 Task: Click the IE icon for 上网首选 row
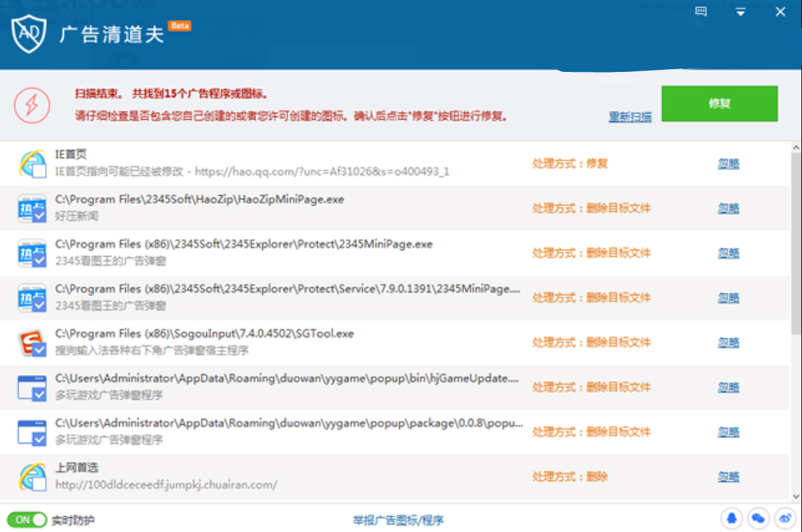pyautogui.click(x=33, y=476)
